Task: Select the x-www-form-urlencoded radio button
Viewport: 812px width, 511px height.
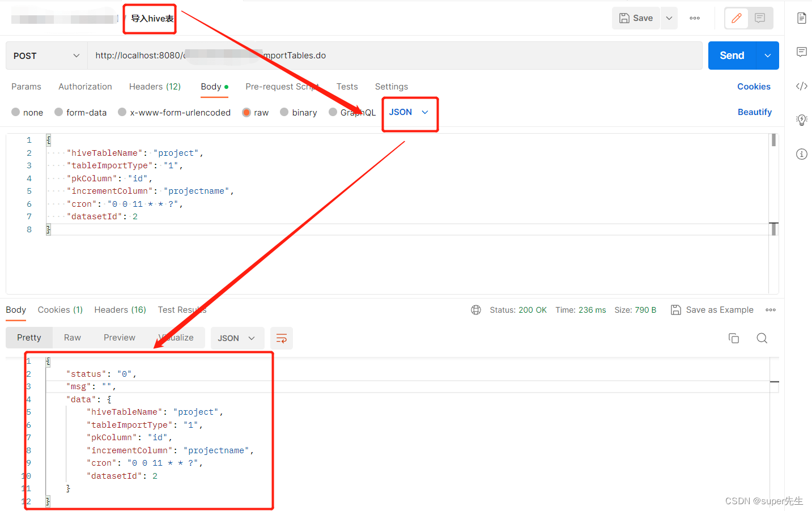Action: tap(122, 112)
